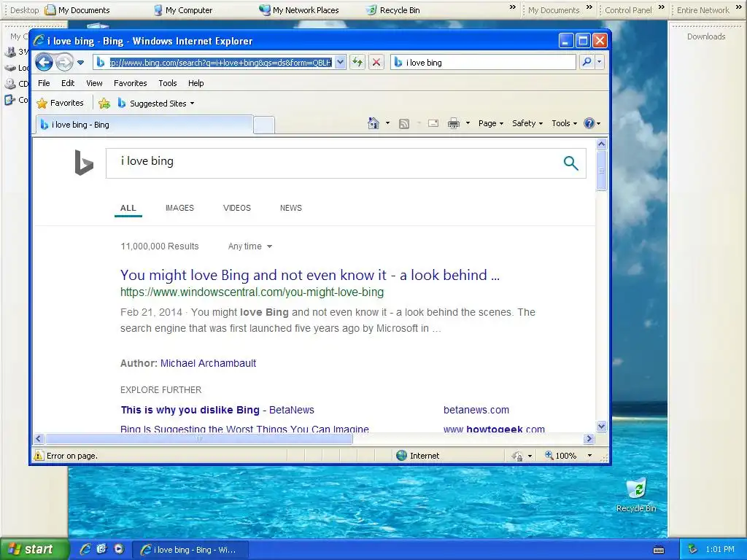Expand the Print dropdown arrow
747x560 pixels.
pyautogui.click(x=468, y=123)
